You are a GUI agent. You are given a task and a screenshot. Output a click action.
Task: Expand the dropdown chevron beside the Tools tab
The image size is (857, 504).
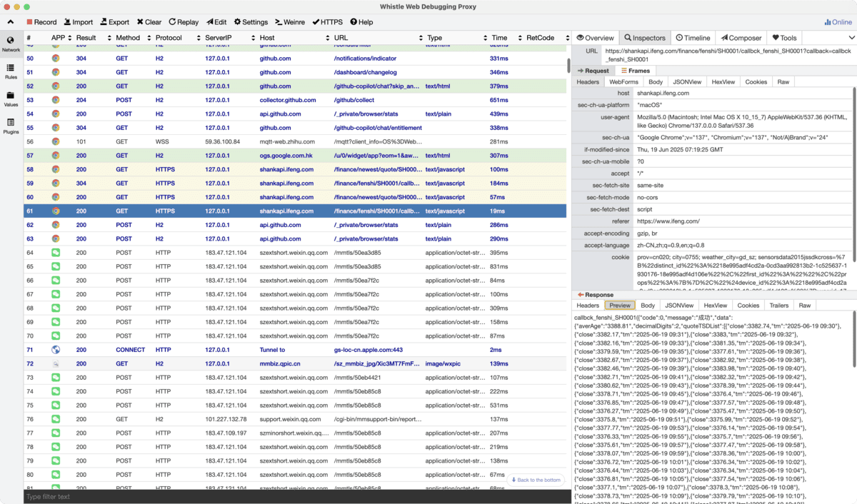click(x=851, y=38)
